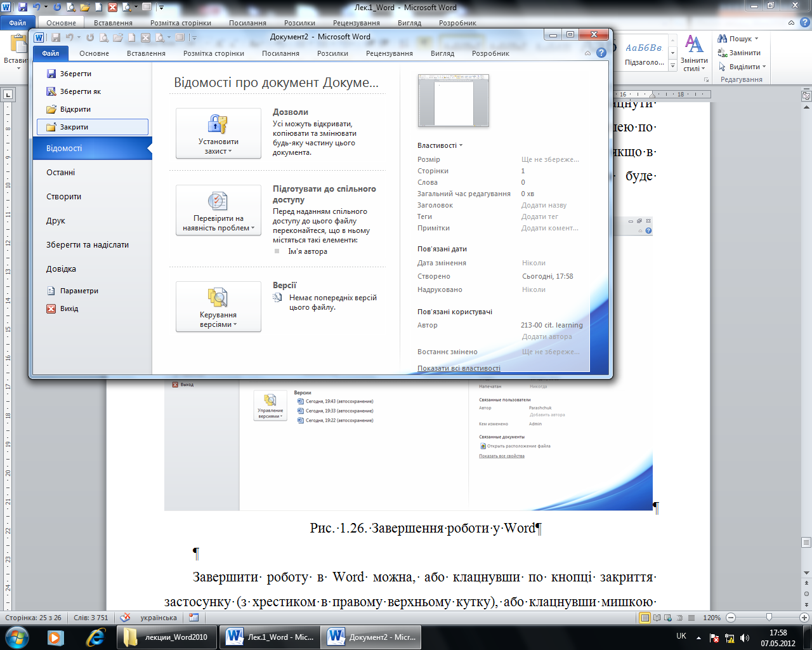
Task: Minimize the ribbon arrow in Документ2 window
Action: coord(588,53)
